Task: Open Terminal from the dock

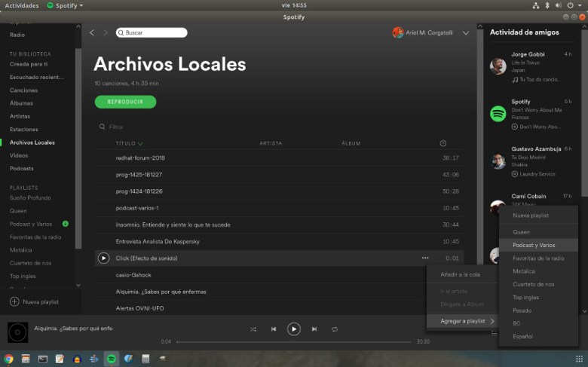Action: coord(43,359)
